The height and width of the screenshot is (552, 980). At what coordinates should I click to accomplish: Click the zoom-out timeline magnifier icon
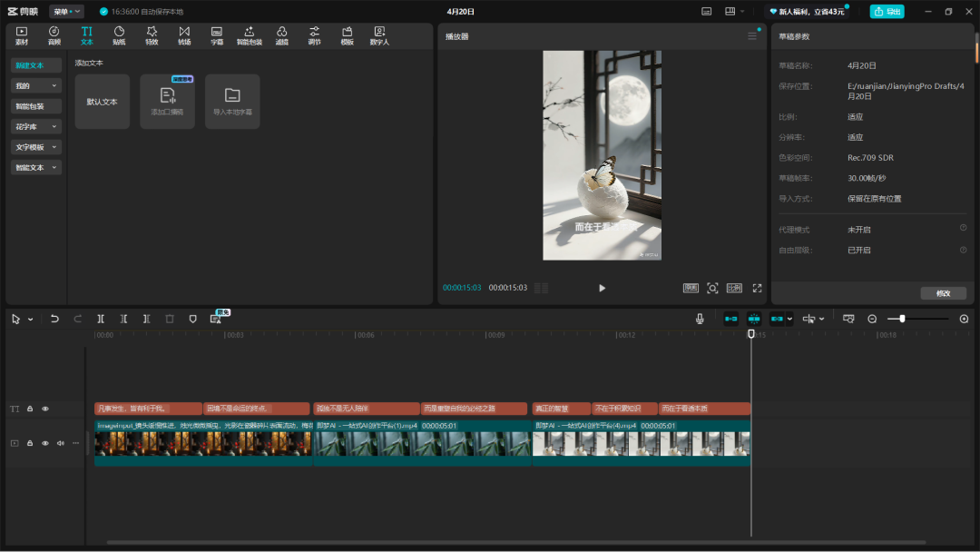872,319
